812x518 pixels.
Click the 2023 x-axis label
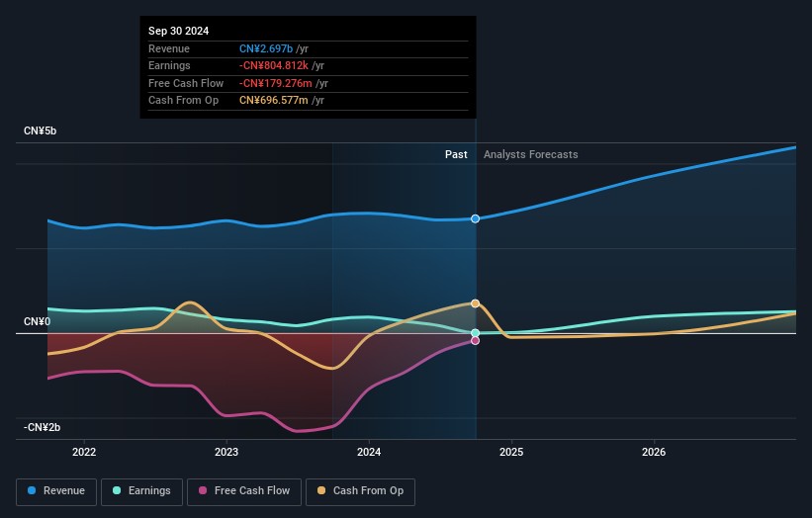226,452
